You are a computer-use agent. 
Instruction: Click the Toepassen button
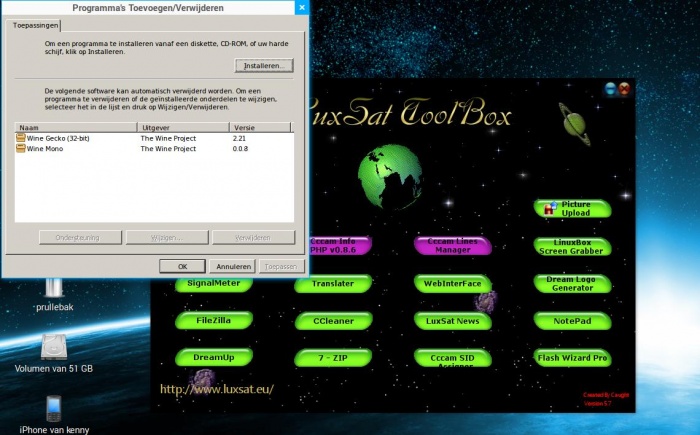click(281, 267)
